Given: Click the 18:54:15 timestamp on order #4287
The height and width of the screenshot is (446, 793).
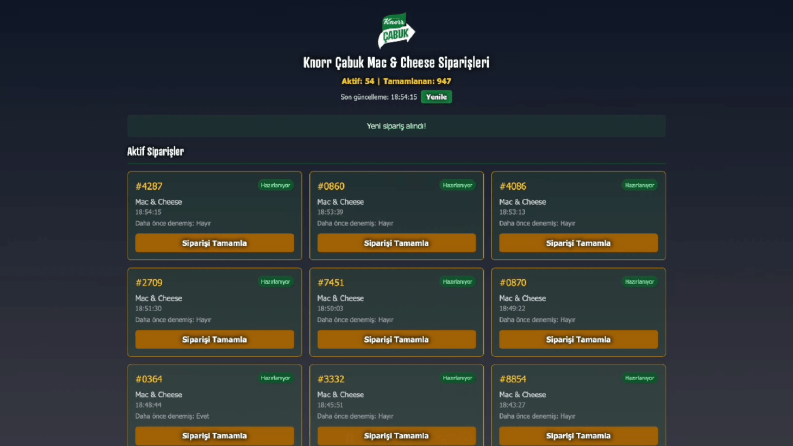Looking at the screenshot, I should click(x=148, y=212).
